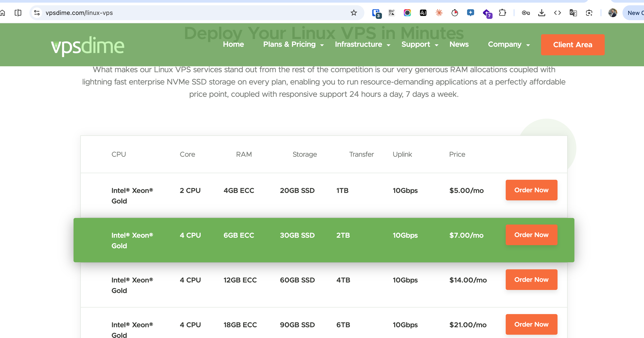Open the blue sparkle chat bubble extension
The width and height of the screenshot is (644, 338).
471,13
